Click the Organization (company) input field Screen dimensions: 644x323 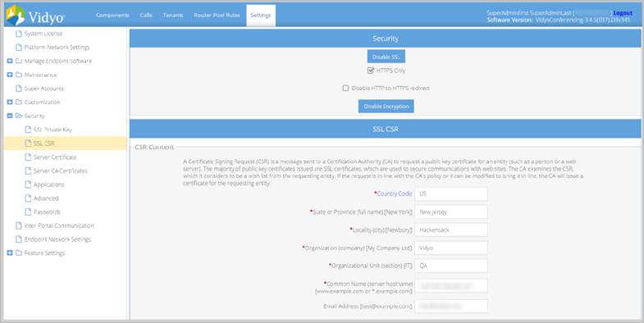click(451, 248)
